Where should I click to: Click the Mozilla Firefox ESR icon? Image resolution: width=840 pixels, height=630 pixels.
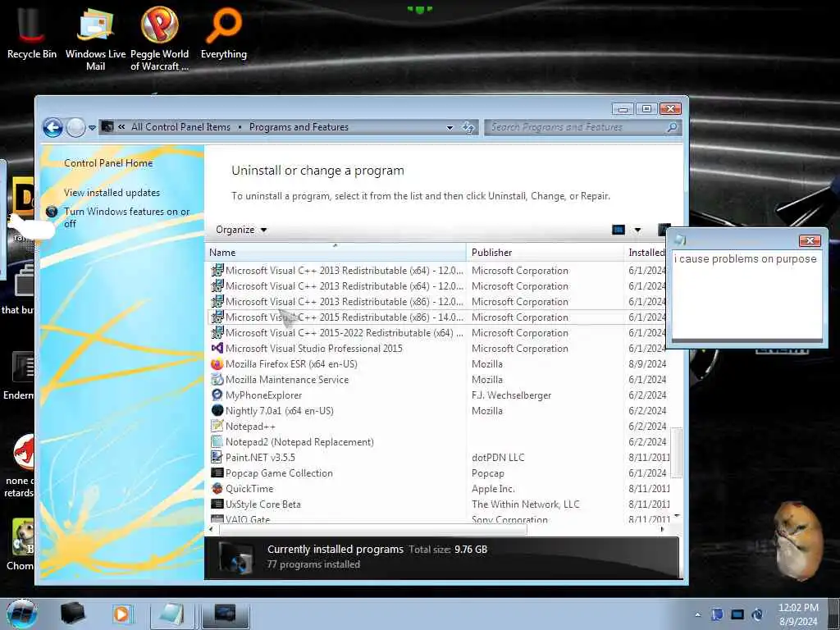pos(217,363)
